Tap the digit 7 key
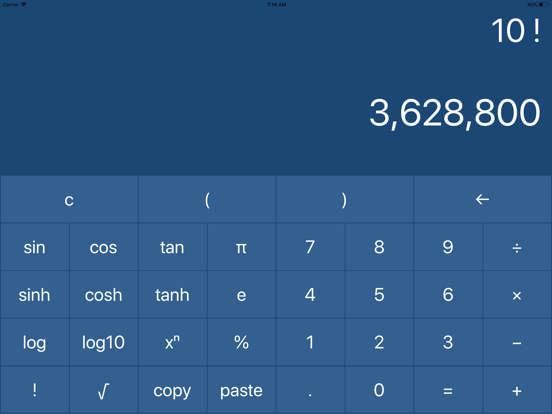 point(310,247)
